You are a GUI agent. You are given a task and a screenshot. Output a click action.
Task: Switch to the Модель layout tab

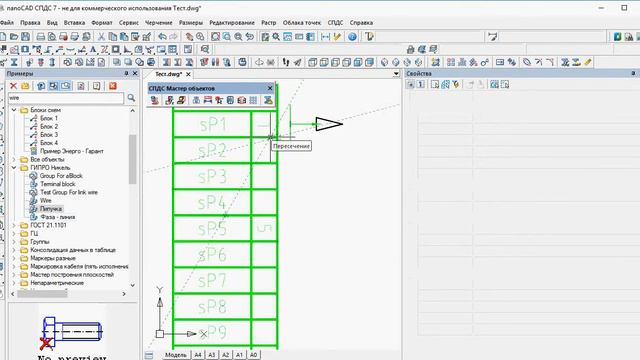click(176, 355)
